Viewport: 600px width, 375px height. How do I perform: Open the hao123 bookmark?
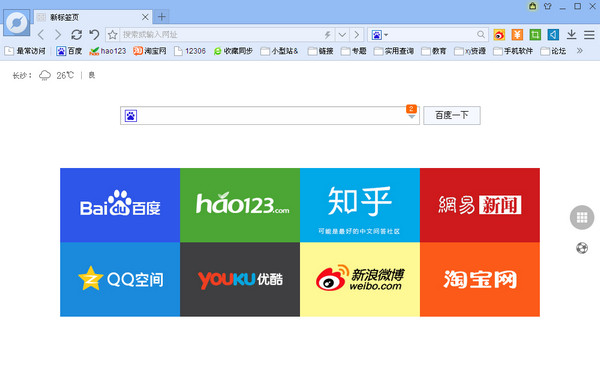tap(108, 51)
